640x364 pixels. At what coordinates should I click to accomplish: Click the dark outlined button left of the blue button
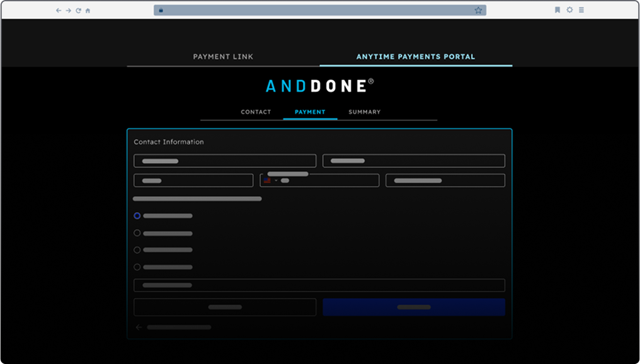(x=225, y=307)
